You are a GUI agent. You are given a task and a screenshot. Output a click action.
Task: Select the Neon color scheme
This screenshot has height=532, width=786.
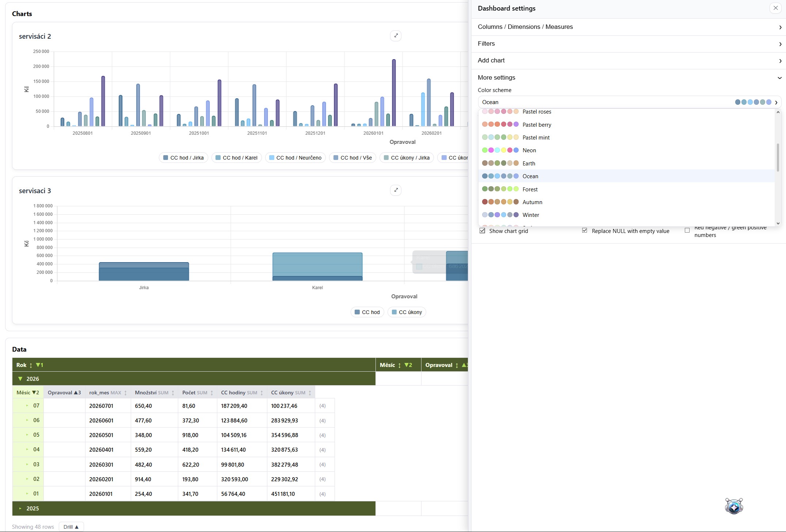[626, 150]
